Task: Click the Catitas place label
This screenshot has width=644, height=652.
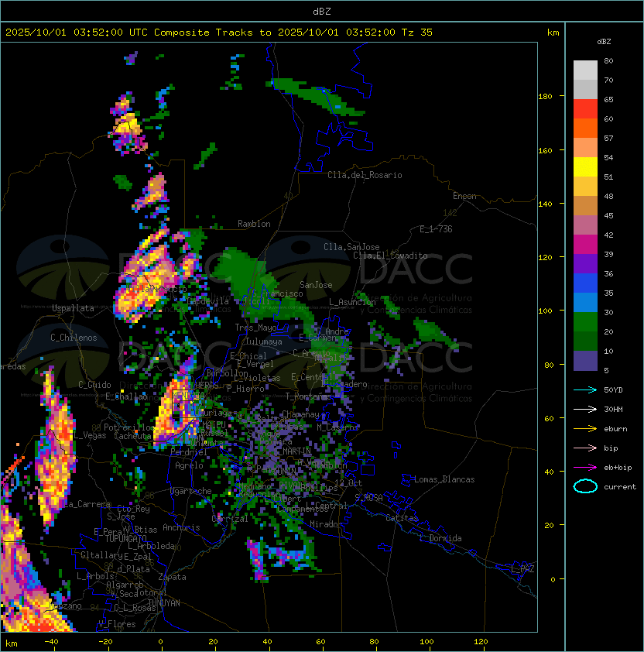Action: 402,518
